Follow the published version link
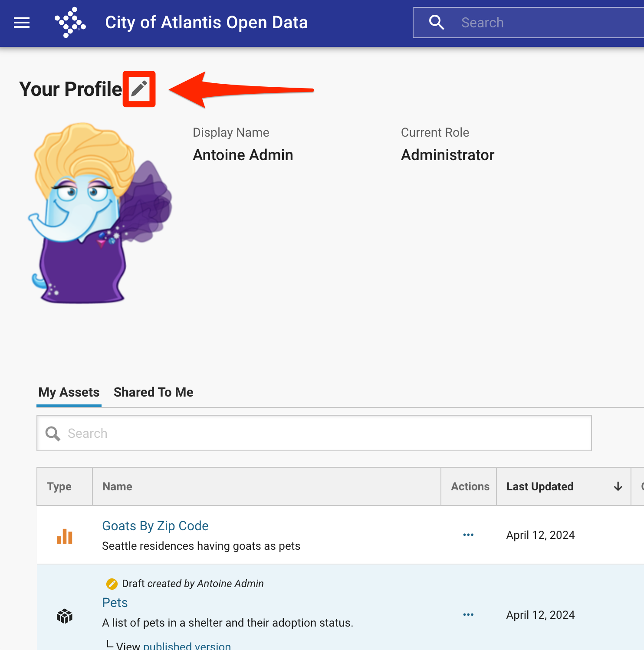Image resolution: width=644 pixels, height=650 pixels. click(187, 646)
